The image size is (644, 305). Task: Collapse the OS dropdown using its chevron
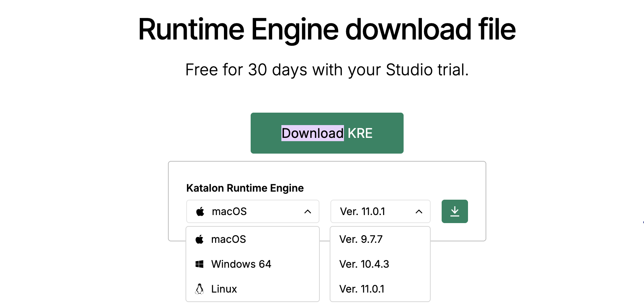pos(308,211)
